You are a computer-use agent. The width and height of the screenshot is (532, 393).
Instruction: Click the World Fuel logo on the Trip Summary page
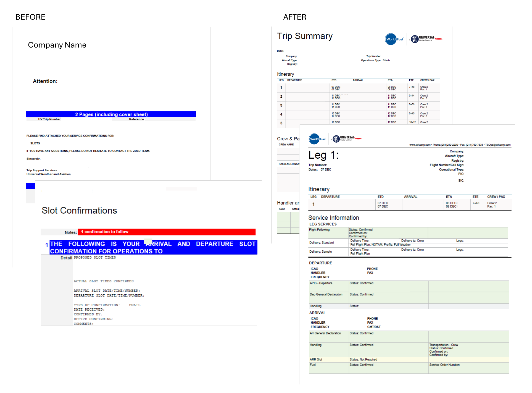(x=394, y=39)
